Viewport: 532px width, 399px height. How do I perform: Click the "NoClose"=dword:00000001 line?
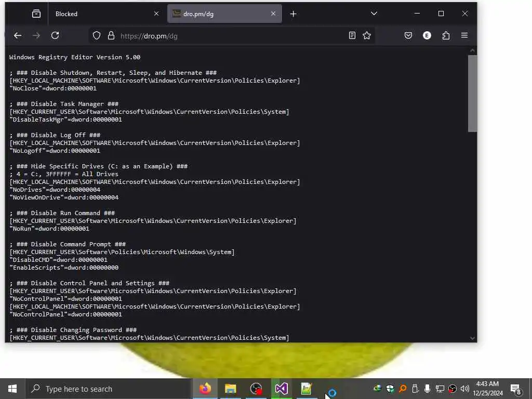(53, 88)
